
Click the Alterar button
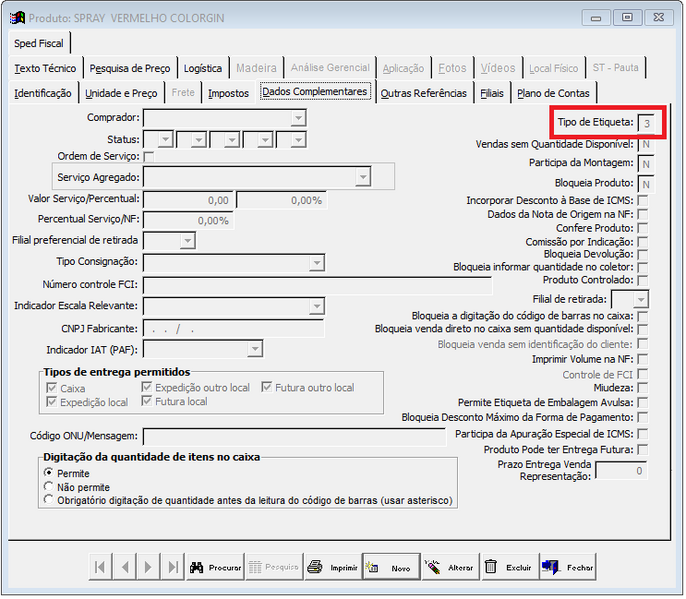coord(451,568)
